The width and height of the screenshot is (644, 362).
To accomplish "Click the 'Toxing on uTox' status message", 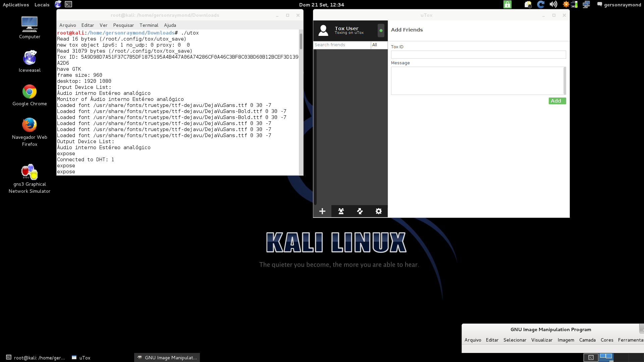I will pyautogui.click(x=349, y=33).
